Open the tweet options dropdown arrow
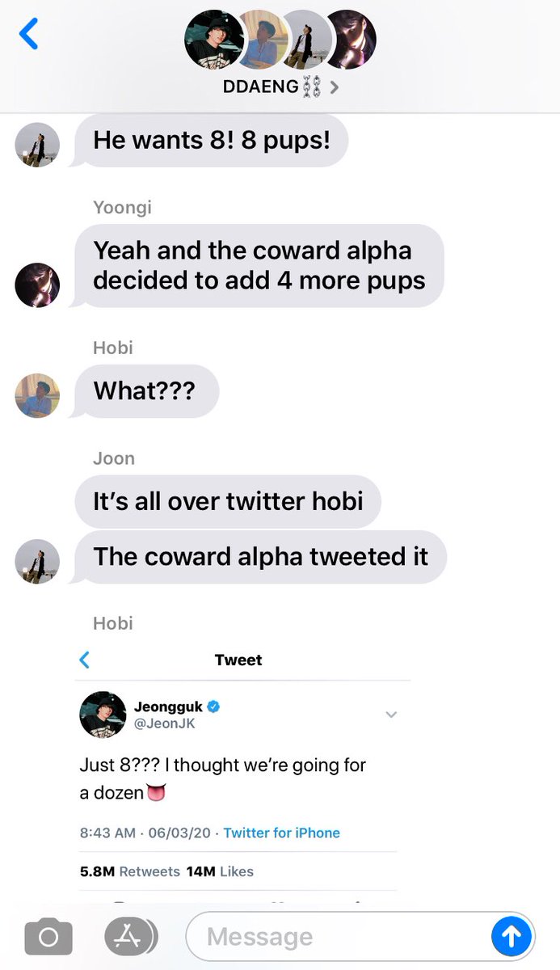Image resolution: width=560 pixels, height=970 pixels. click(391, 715)
